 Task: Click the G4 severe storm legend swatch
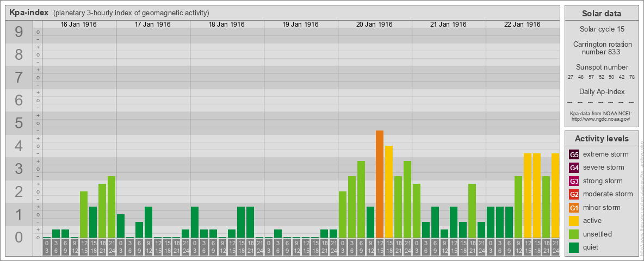[574, 168]
